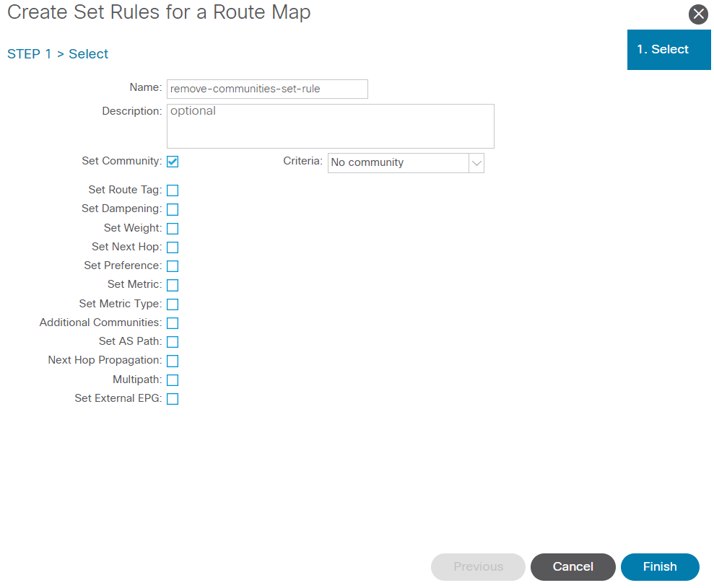Check the Multipath option
This screenshot has width=714, height=588.
pyautogui.click(x=173, y=380)
